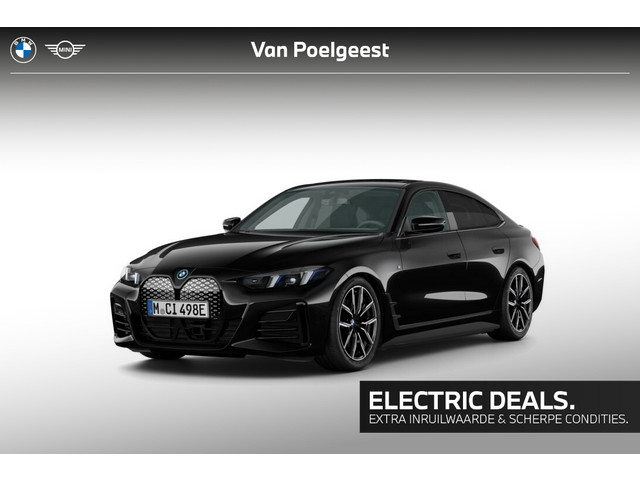Click the ELECTRIC DEALS banner headline
640x480 pixels.
(x=471, y=400)
